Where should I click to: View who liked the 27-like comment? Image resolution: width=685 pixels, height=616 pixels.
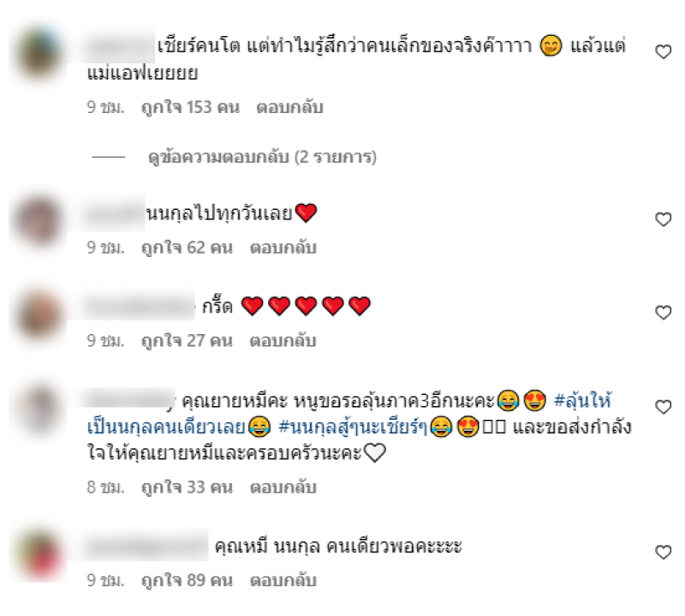187,341
